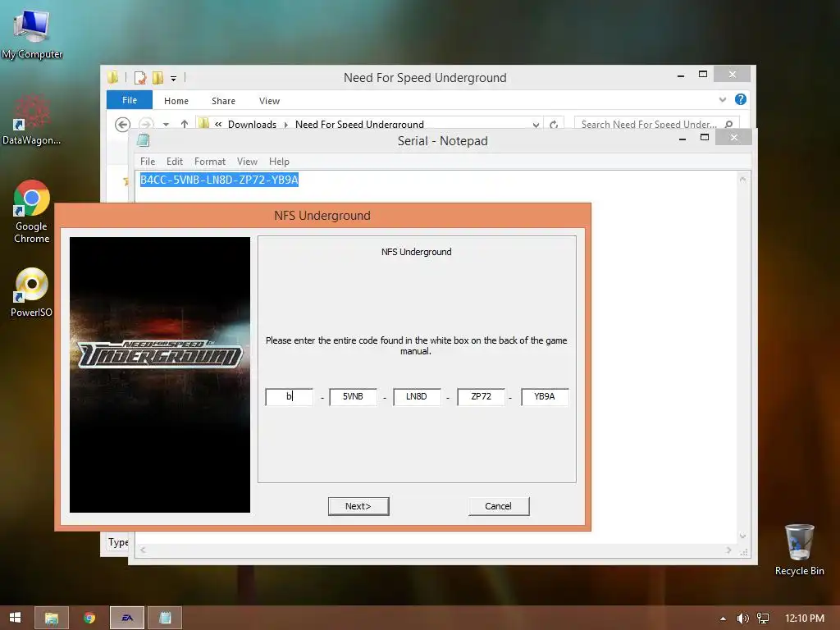Click the Explorer Help question mark icon
This screenshot has width=840, height=630.
click(741, 99)
